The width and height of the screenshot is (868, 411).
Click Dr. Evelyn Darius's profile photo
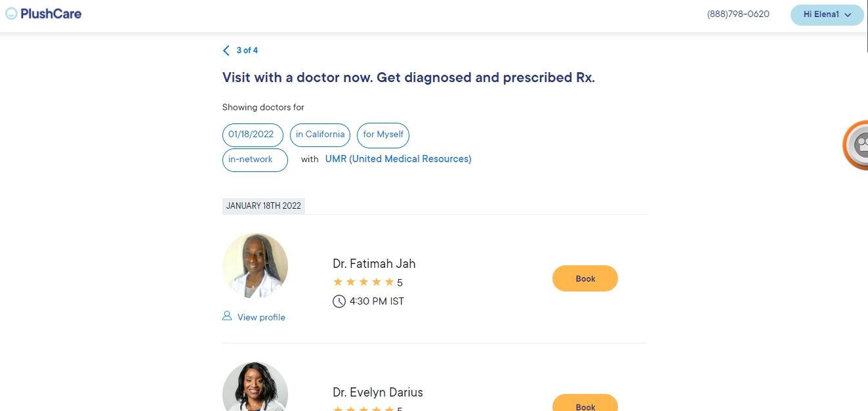point(255,389)
